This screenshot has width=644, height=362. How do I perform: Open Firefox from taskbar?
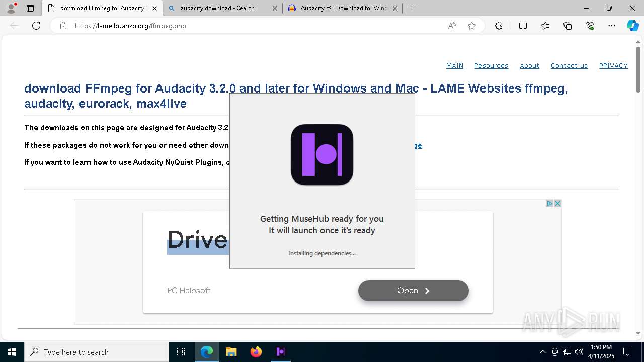[256, 352]
